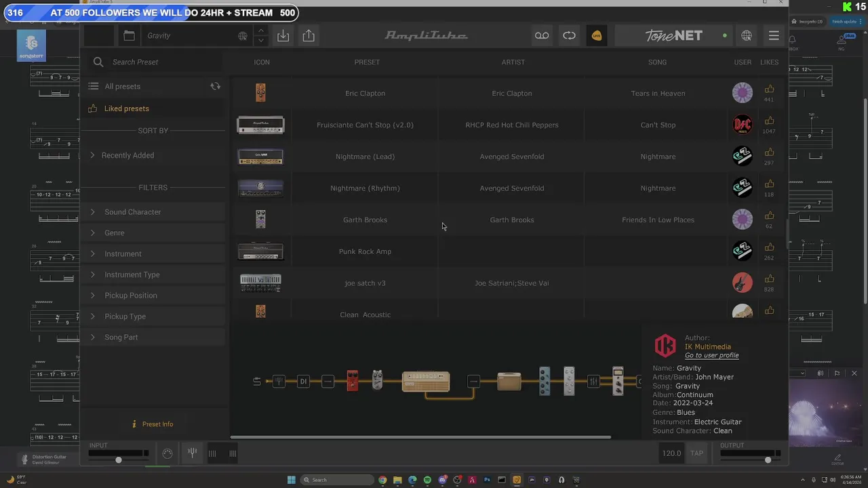The width and height of the screenshot is (868, 488).
Task: Expand the Instrument filter
Action: tap(155, 254)
